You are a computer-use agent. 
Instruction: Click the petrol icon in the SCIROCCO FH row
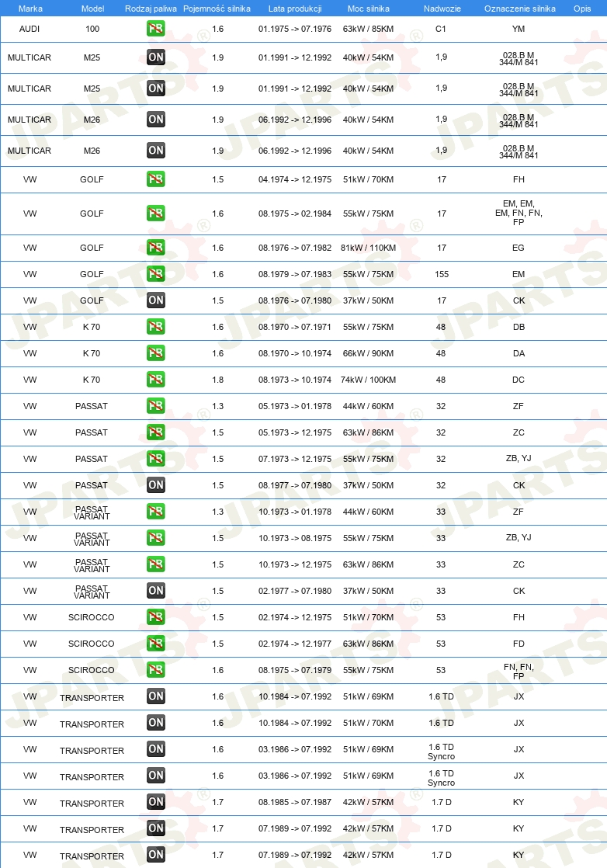point(156,616)
